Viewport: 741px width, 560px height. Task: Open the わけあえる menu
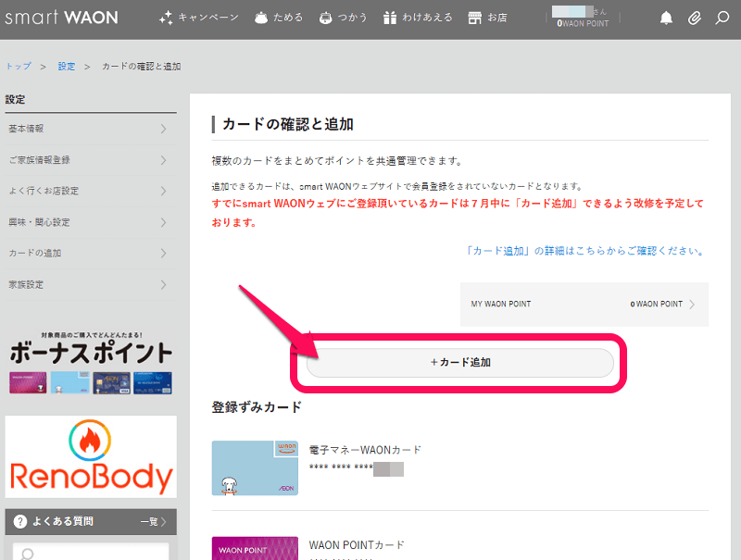[418, 18]
